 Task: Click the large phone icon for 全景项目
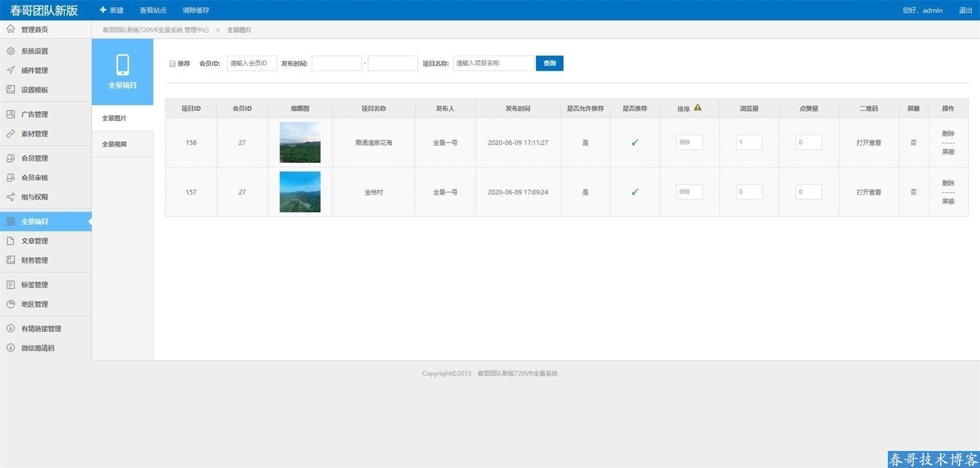pos(122,65)
